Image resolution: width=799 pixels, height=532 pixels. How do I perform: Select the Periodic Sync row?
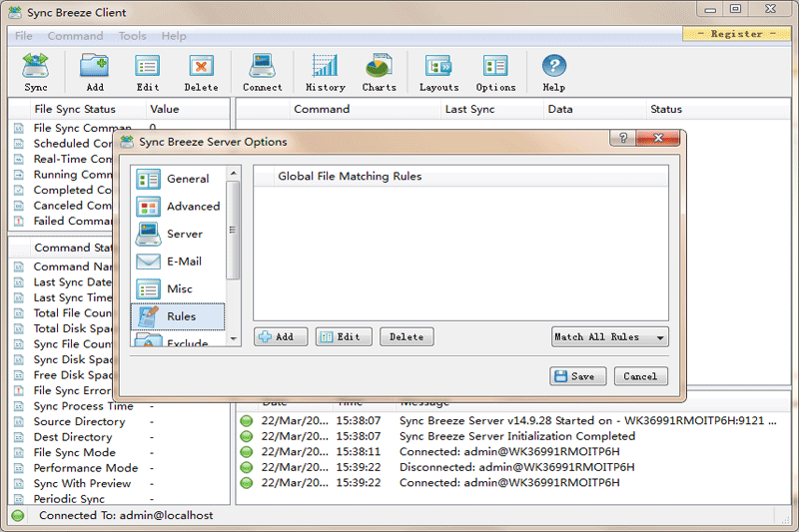pos(120,499)
